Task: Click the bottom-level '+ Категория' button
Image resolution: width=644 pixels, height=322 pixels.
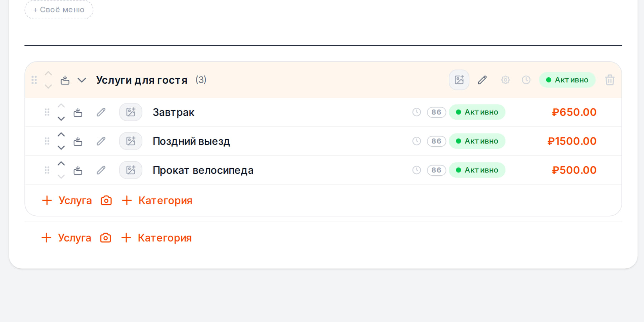Action: (x=156, y=238)
